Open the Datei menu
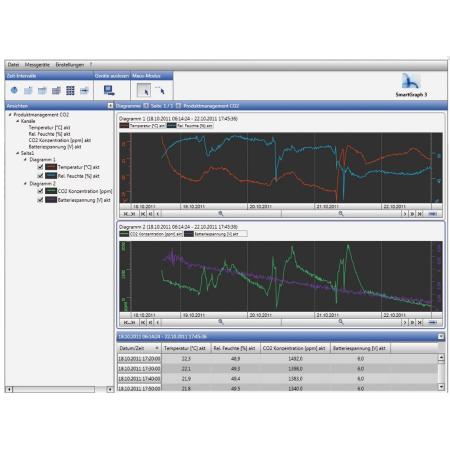The height and width of the screenshot is (450, 450). [13, 65]
